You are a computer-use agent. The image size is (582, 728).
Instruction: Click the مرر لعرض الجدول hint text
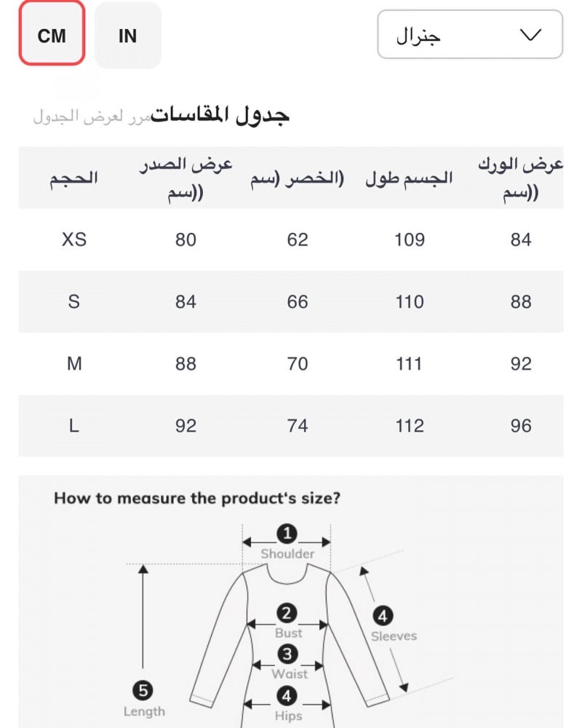point(92,116)
